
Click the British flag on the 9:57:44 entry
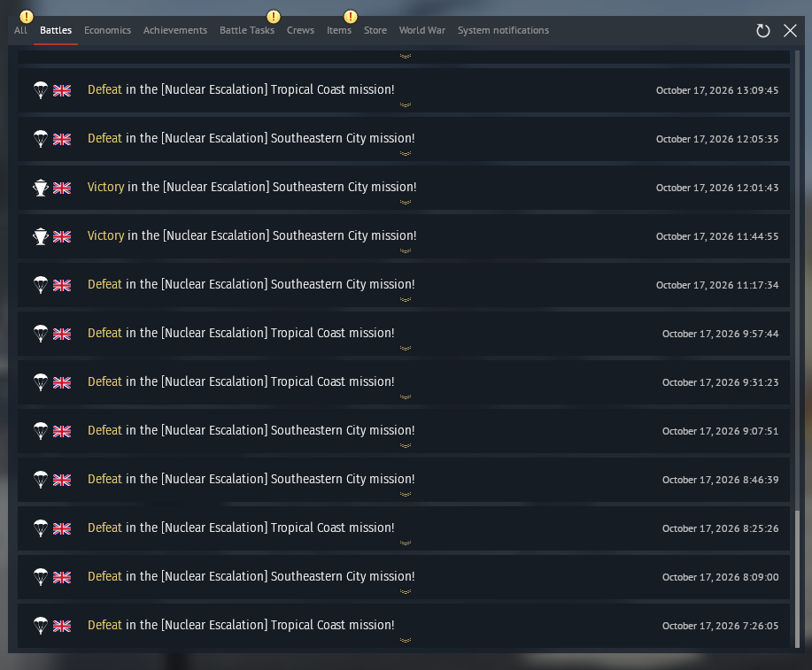pos(62,334)
